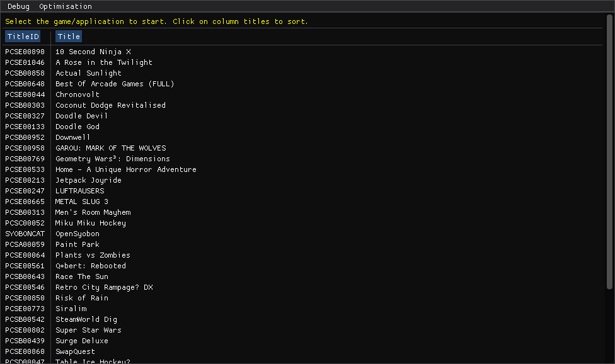Select Q*bert: Rebooted
The height and width of the screenshot is (364, 615).
point(91,266)
